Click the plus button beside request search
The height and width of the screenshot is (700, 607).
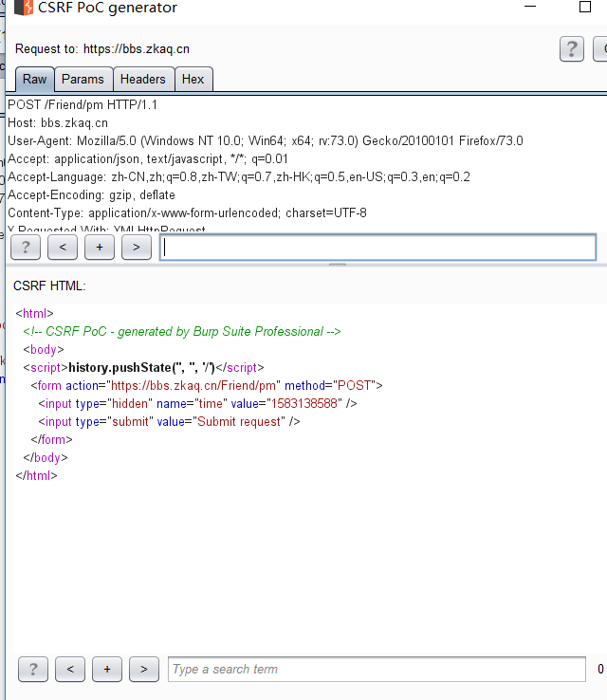coord(100,247)
